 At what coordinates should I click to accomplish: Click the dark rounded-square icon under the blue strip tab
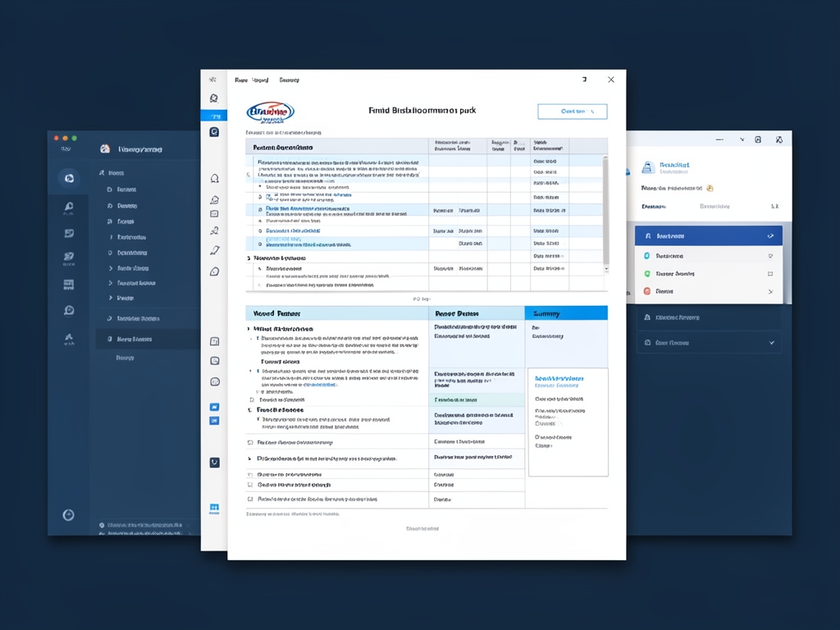[214, 132]
